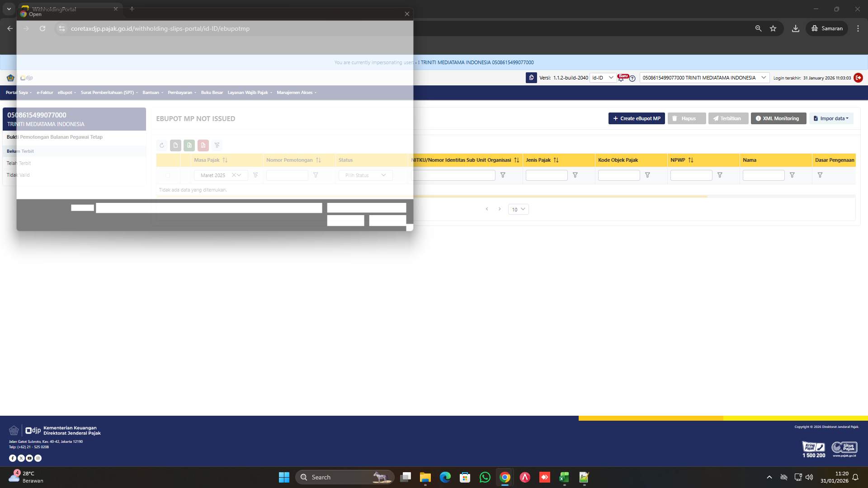The width and height of the screenshot is (868, 488).
Task: Export table to PDF with red document icon
Action: (203, 145)
